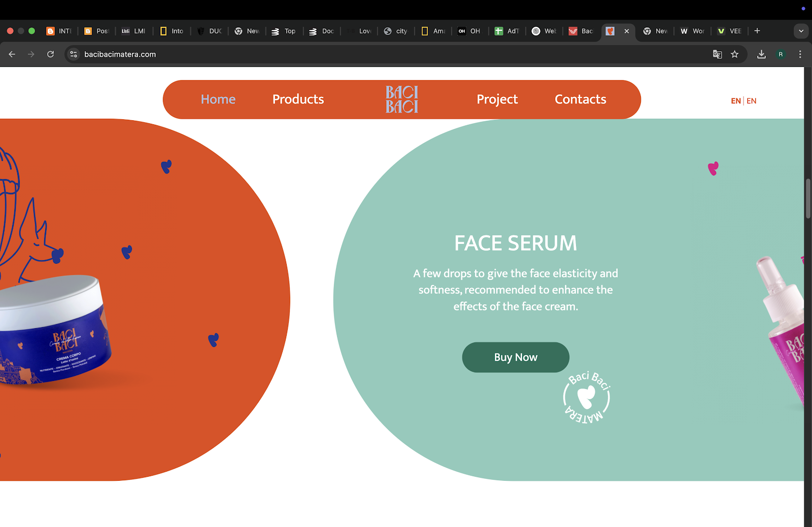Switch to the AdT tab
The image size is (812, 527).
(x=507, y=31)
